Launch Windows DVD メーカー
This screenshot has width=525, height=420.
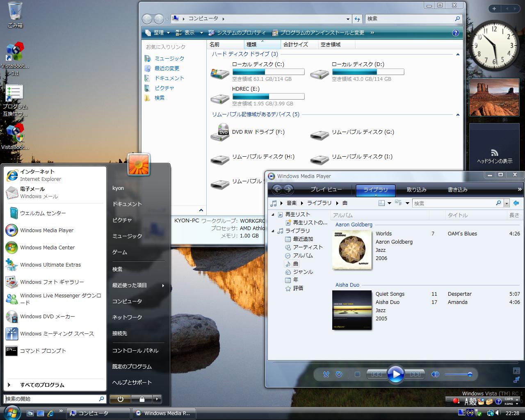tap(55, 316)
